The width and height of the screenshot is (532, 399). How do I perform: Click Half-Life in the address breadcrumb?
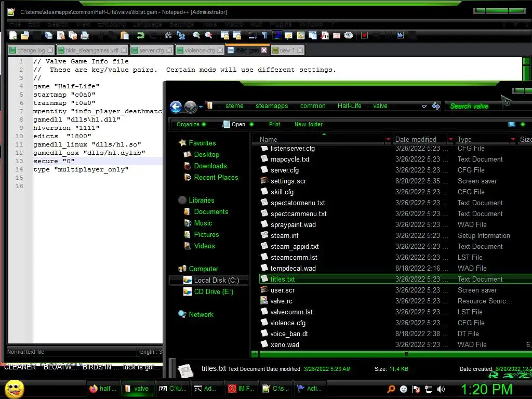pos(349,106)
